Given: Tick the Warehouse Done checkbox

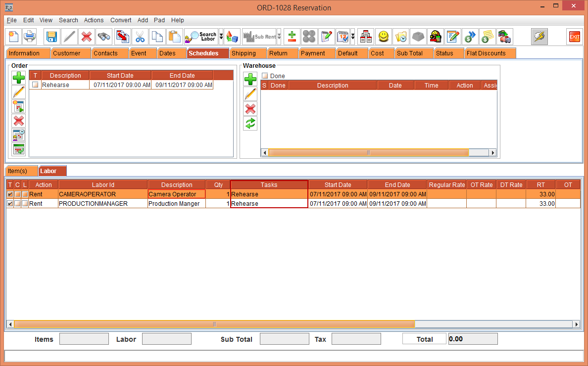Looking at the screenshot, I should (x=265, y=76).
